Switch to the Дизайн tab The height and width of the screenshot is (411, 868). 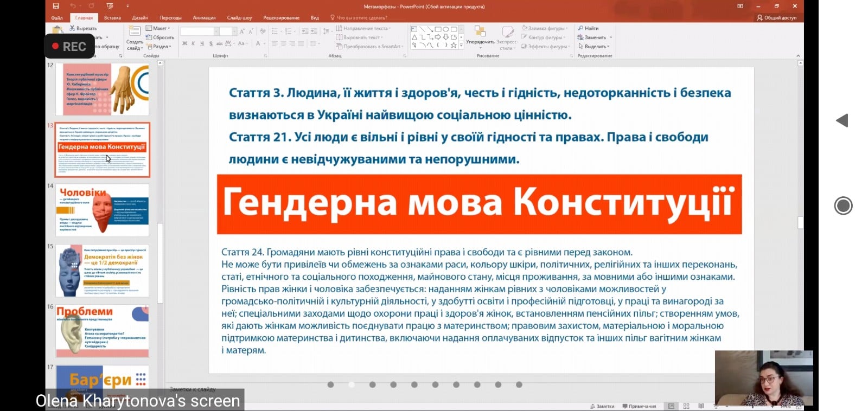[x=140, y=18]
